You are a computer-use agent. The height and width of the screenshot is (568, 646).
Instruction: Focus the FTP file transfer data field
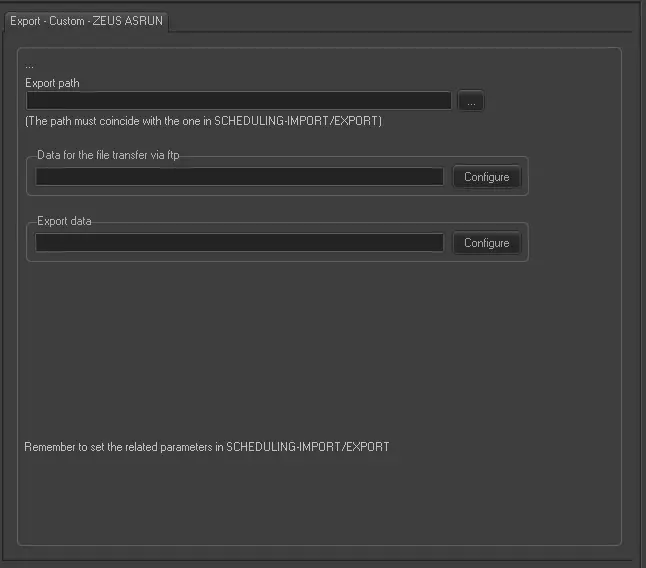pos(239,177)
